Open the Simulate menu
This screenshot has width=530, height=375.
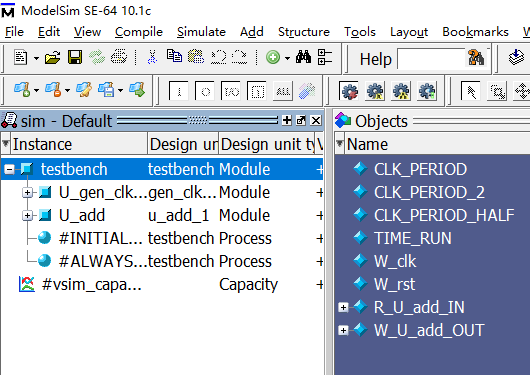point(201,32)
